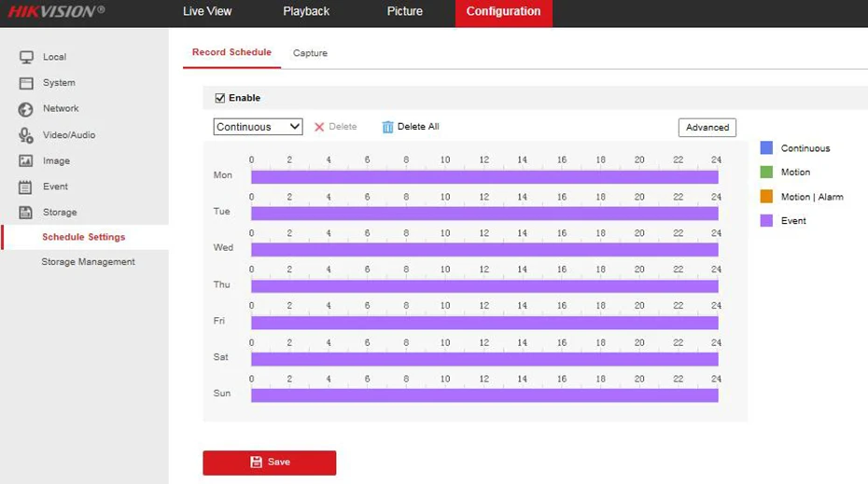
Task: Click the Delete All button
Action: 410,127
